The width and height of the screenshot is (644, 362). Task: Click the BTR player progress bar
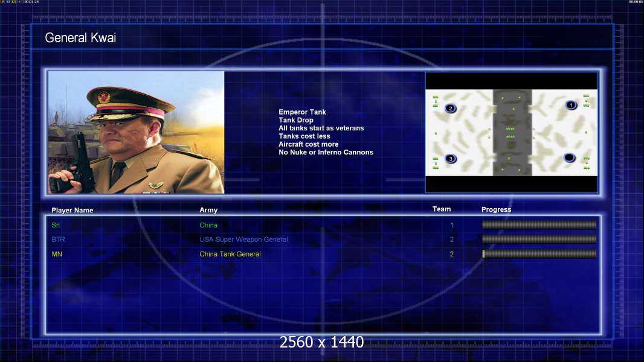point(539,240)
